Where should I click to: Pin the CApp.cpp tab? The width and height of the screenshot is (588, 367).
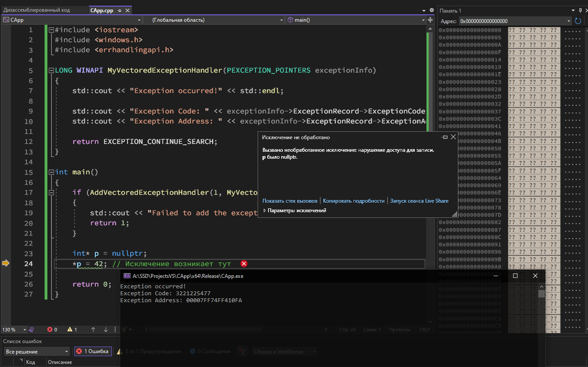click(120, 10)
